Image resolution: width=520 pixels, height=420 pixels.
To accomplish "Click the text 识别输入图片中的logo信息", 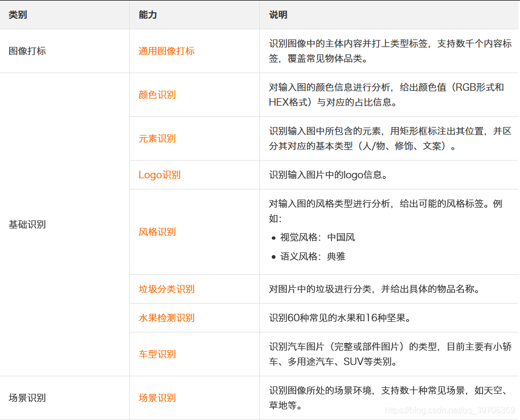I will pyautogui.click(x=328, y=175).
